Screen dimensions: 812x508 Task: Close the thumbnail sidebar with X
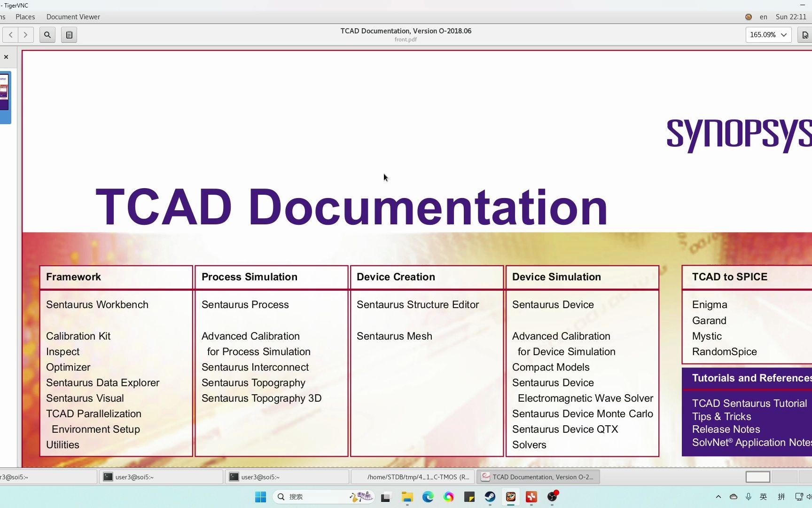(x=6, y=57)
